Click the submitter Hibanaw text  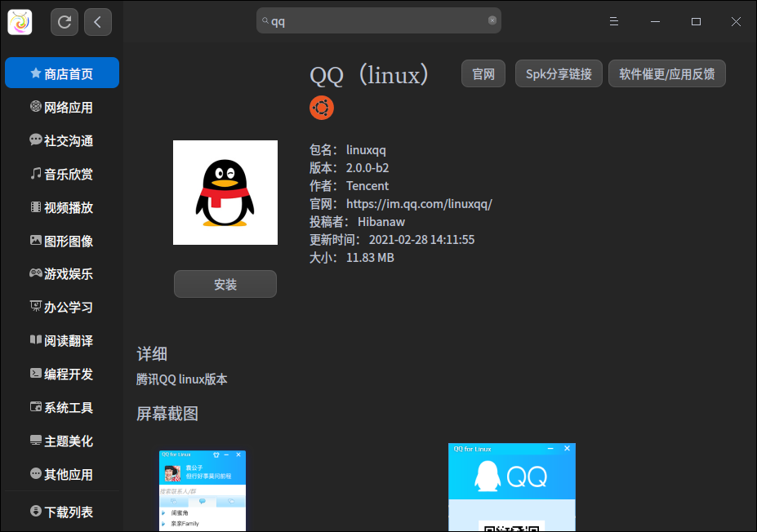tap(381, 222)
